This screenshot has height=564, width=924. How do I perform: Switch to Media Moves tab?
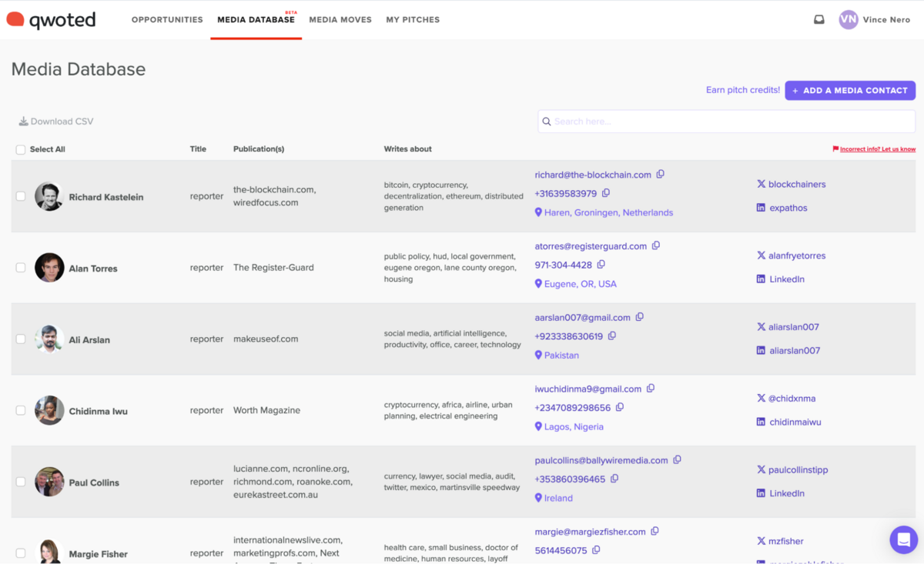point(340,20)
